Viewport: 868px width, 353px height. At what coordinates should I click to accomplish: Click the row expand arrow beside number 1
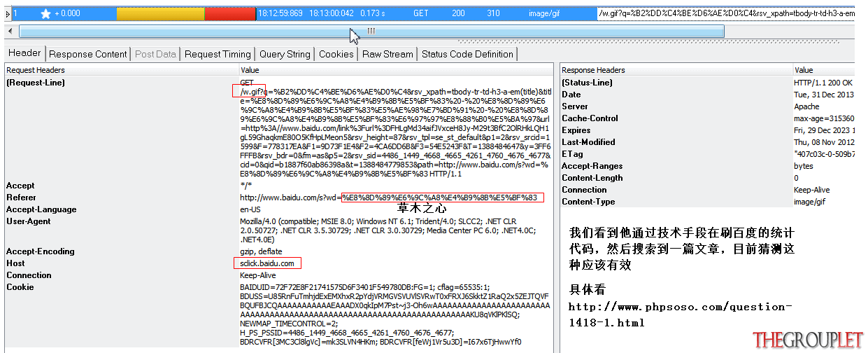pos(7,13)
